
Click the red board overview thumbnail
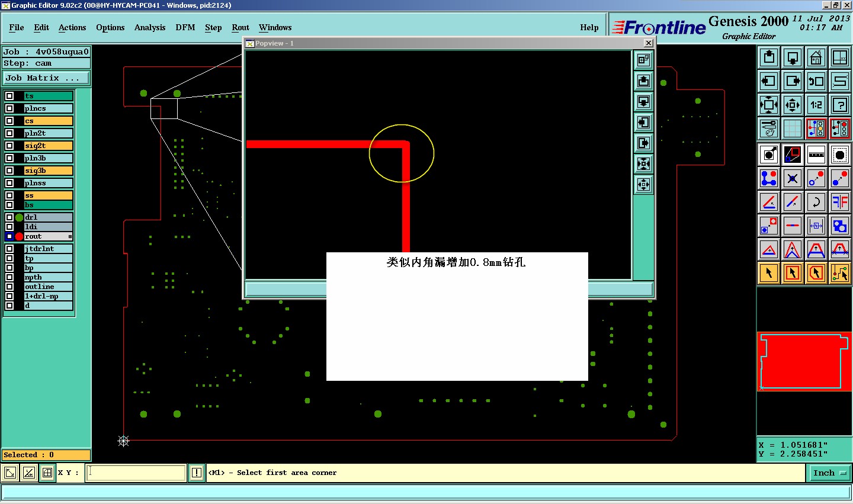[804, 361]
